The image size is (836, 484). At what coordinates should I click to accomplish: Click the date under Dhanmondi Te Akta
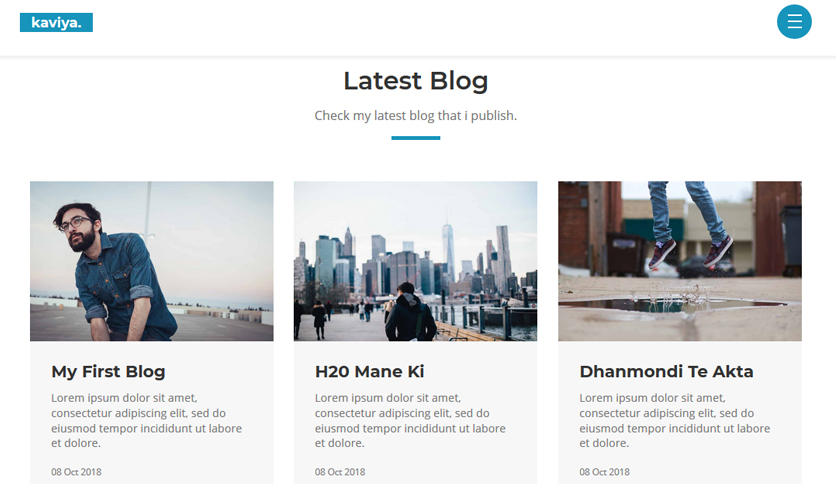[x=604, y=472]
